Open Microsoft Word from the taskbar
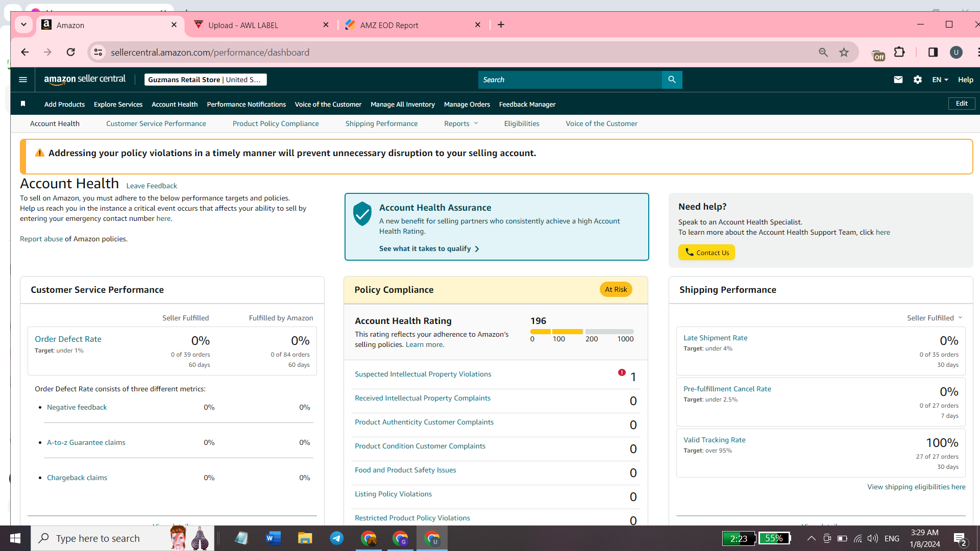980x551 pixels. pos(274,538)
